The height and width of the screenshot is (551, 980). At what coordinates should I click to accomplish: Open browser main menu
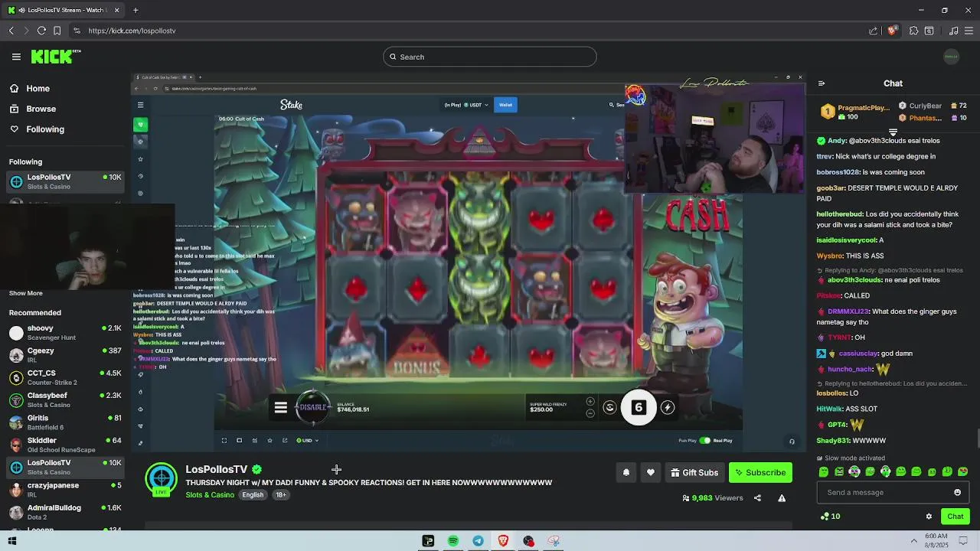(x=969, y=31)
